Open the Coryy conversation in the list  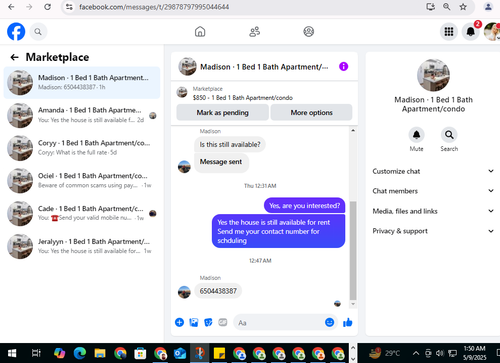coord(82,148)
